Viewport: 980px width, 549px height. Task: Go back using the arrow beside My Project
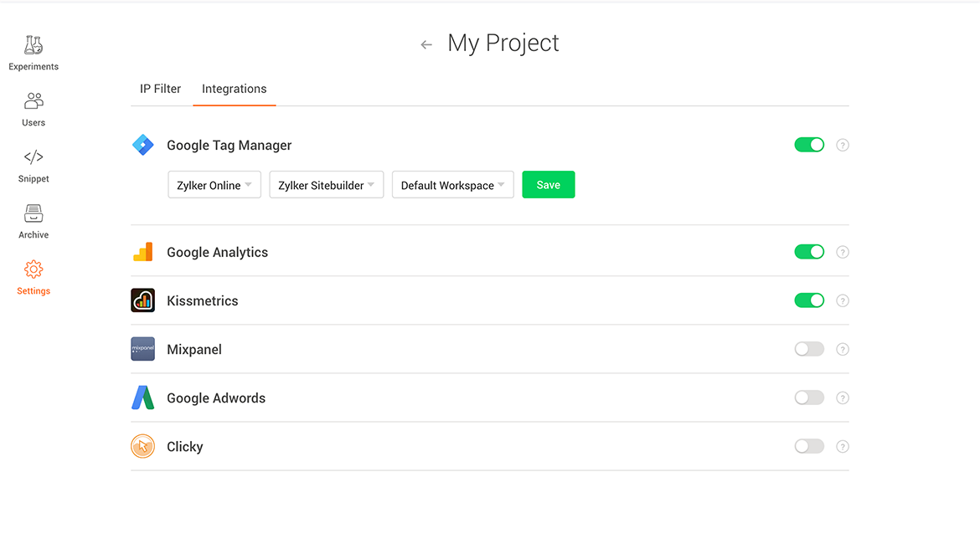tap(426, 44)
